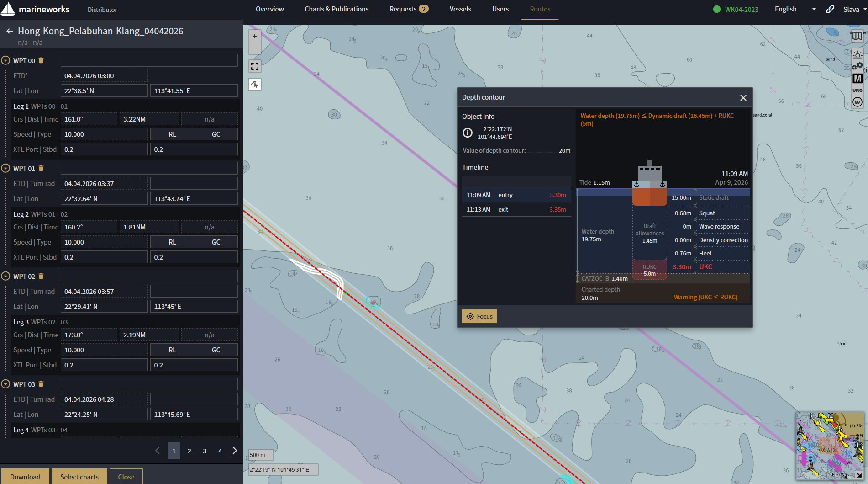
Task: Open the English language dropdown
Action: 795,9
